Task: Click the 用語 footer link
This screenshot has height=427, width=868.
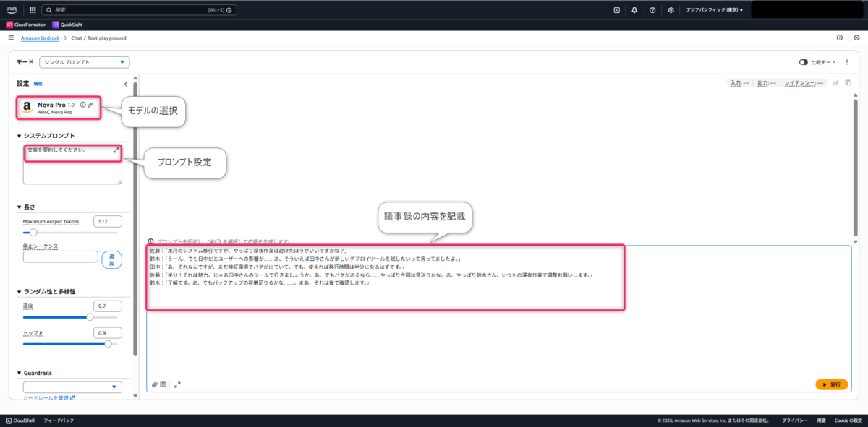Action: point(821,420)
